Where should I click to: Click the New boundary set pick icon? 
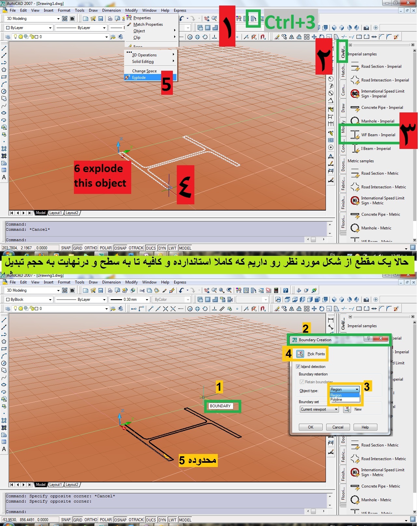point(347,409)
